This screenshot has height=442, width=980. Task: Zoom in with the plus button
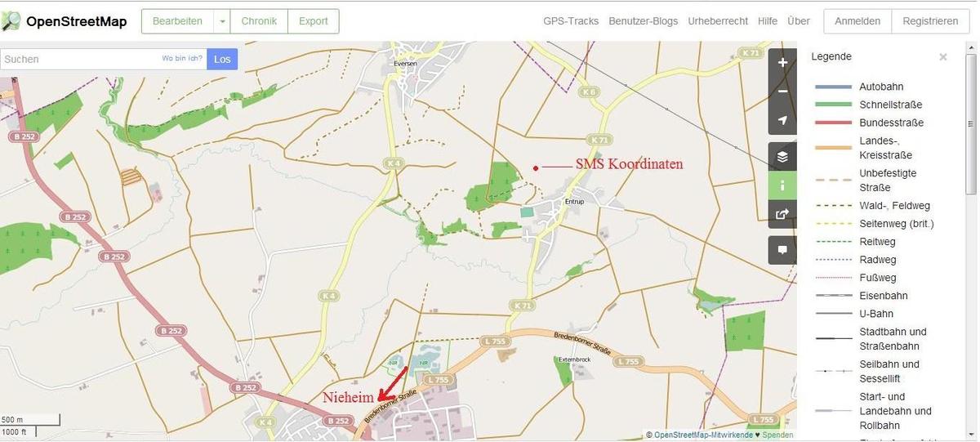point(782,62)
